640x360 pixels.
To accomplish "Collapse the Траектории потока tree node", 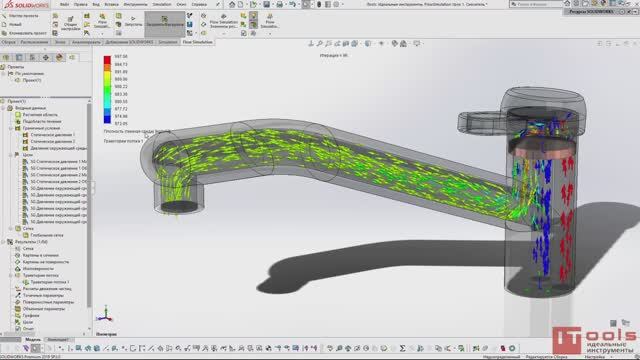I will pyautogui.click(x=11, y=275).
